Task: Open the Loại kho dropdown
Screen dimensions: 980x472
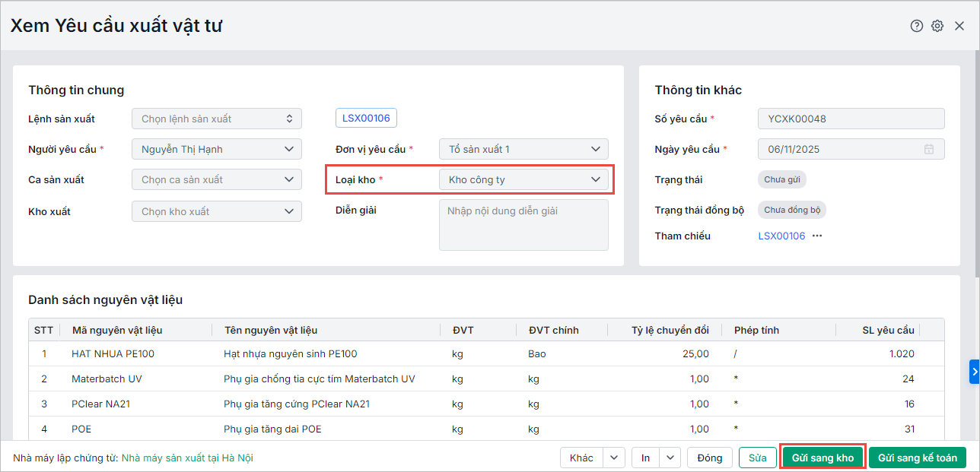Action: (x=595, y=180)
